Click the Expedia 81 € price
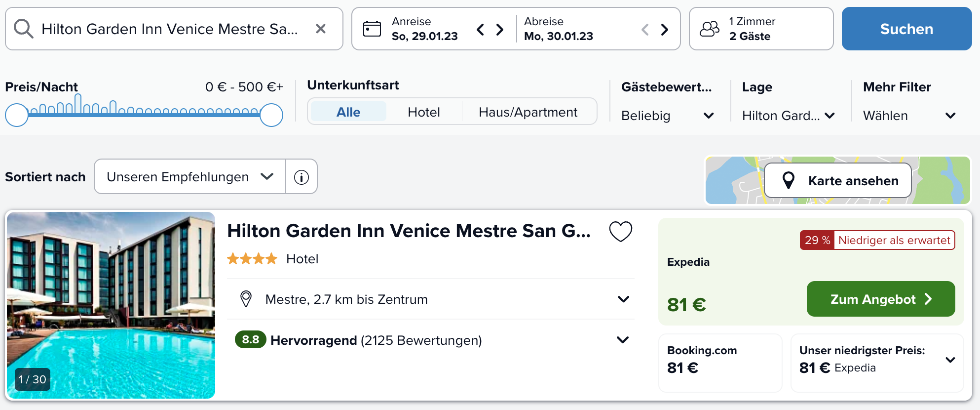Screen dimensions: 980x410 pyautogui.click(x=686, y=305)
